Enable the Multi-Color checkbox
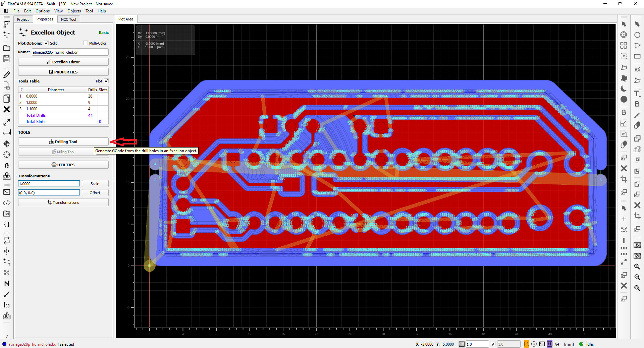 86,43
